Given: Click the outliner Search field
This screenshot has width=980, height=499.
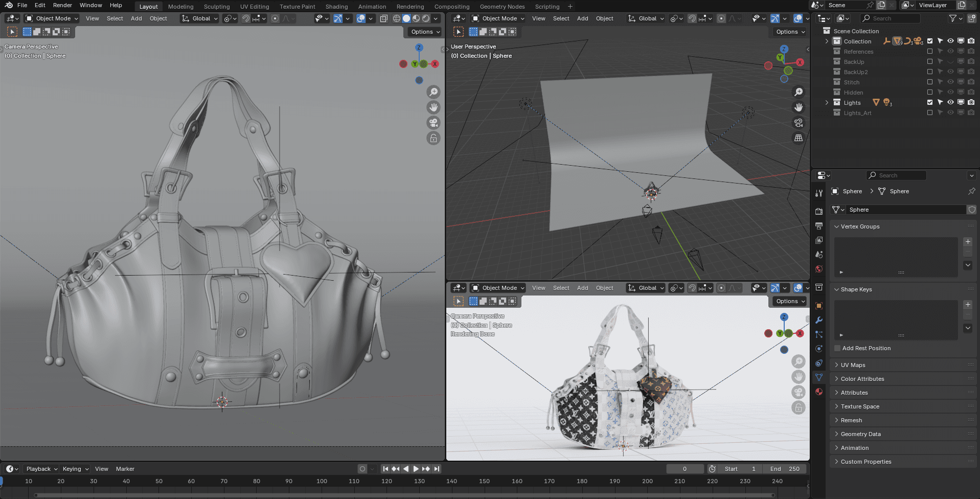Looking at the screenshot, I should 890,18.
